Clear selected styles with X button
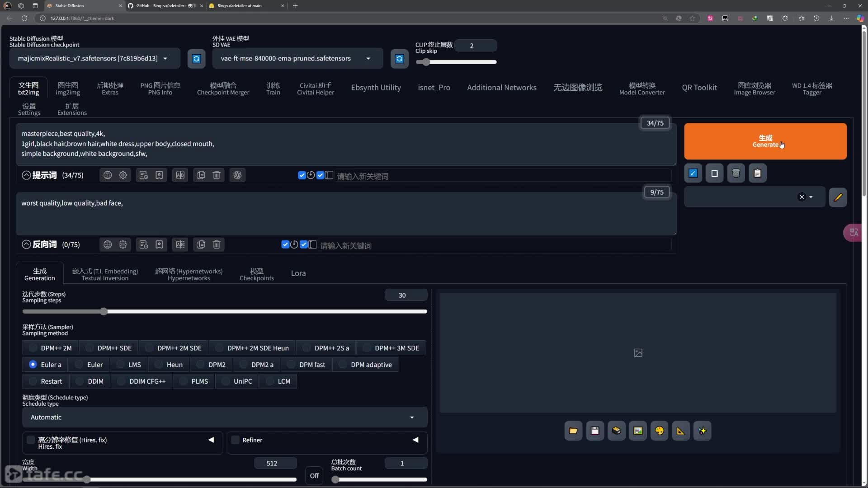The width and height of the screenshot is (868, 488). [802, 197]
